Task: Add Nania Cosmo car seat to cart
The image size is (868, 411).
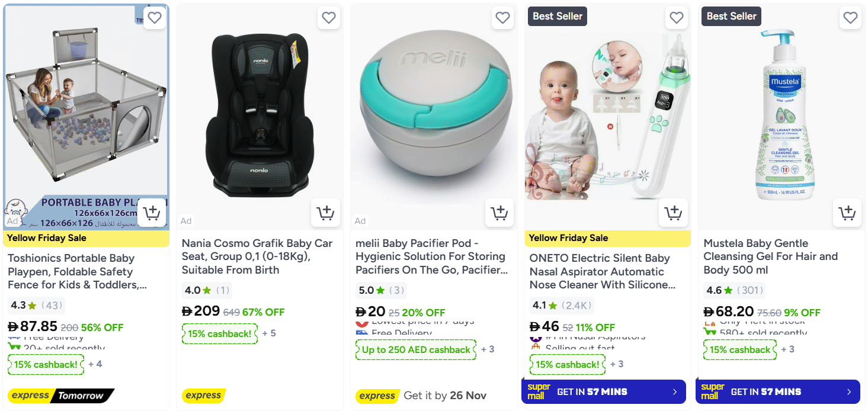Action: coord(325,213)
